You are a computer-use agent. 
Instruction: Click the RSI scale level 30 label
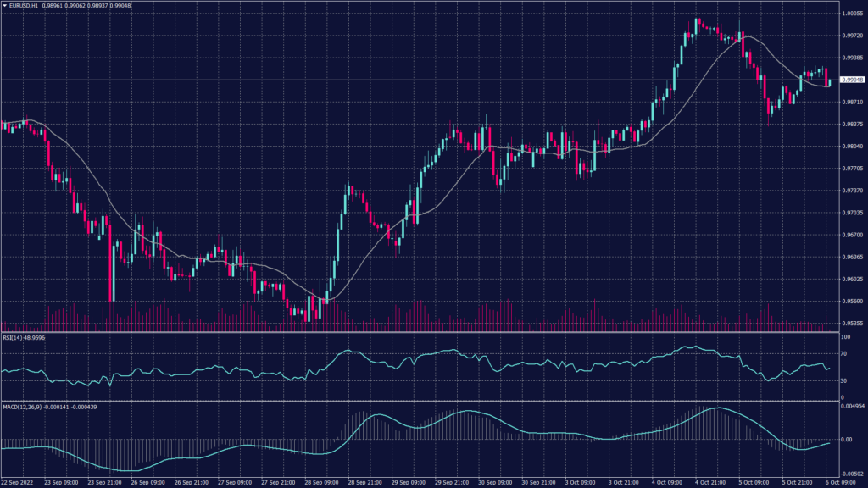click(x=845, y=380)
